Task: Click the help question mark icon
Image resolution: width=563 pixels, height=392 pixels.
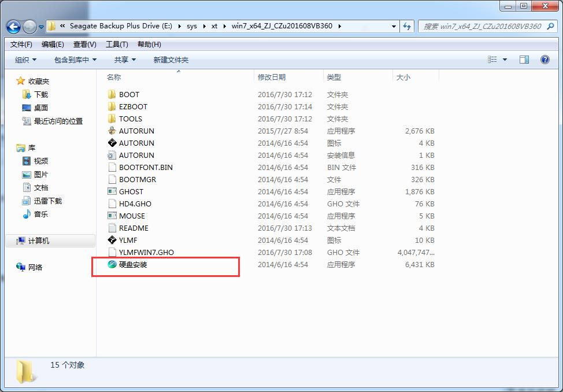Action: click(545, 60)
